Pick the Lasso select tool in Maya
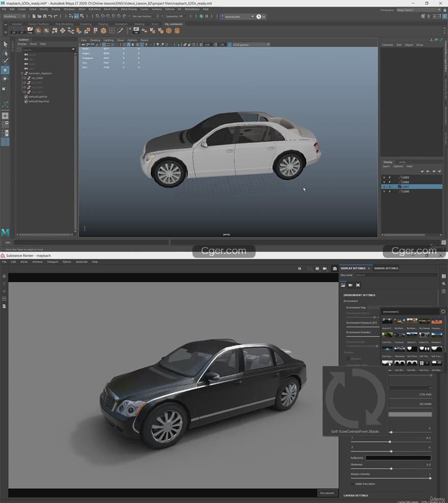The height and width of the screenshot is (503, 448). [x=5, y=52]
